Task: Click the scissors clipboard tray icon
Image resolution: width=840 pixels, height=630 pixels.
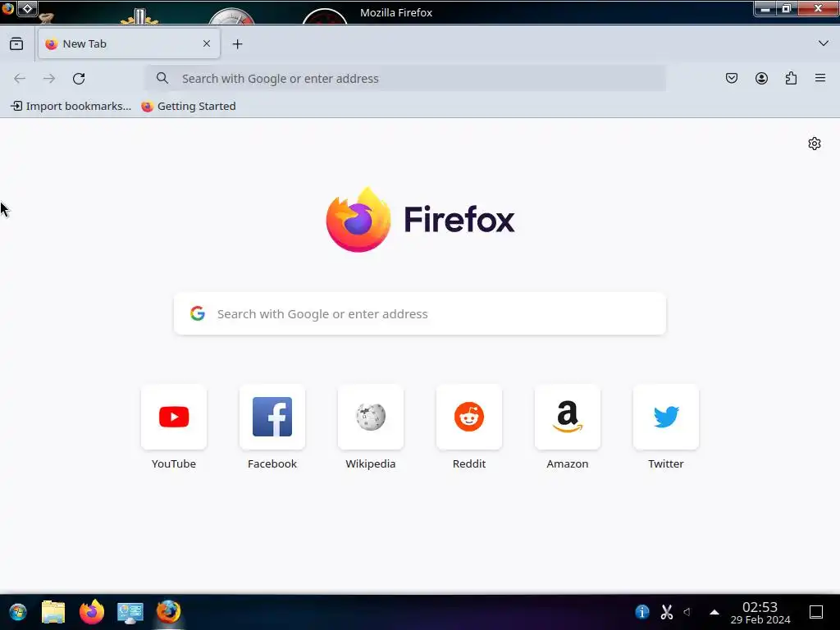Action: tap(666, 612)
